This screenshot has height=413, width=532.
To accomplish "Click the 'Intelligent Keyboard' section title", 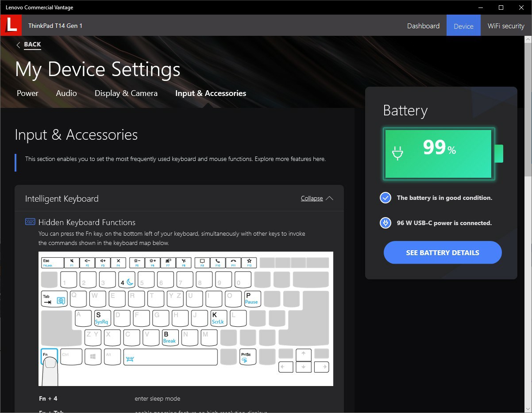I will [x=62, y=199].
